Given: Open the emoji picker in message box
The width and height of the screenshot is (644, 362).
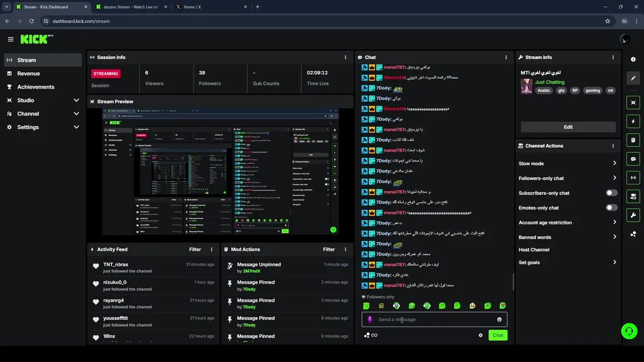Looking at the screenshot, I should (499, 319).
